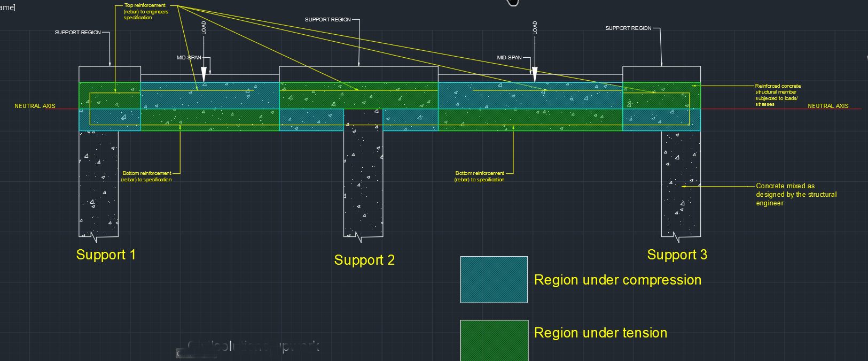Click the left LOAD arrow head

pyautogui.click(x=204, y=74)
